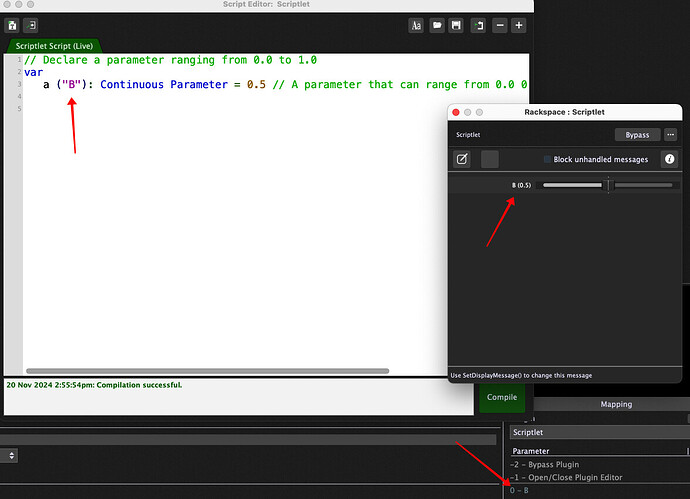Click the open-folder icon in Script Editor toolbar
Screen dimensions: 690x499
click(437, 26)
